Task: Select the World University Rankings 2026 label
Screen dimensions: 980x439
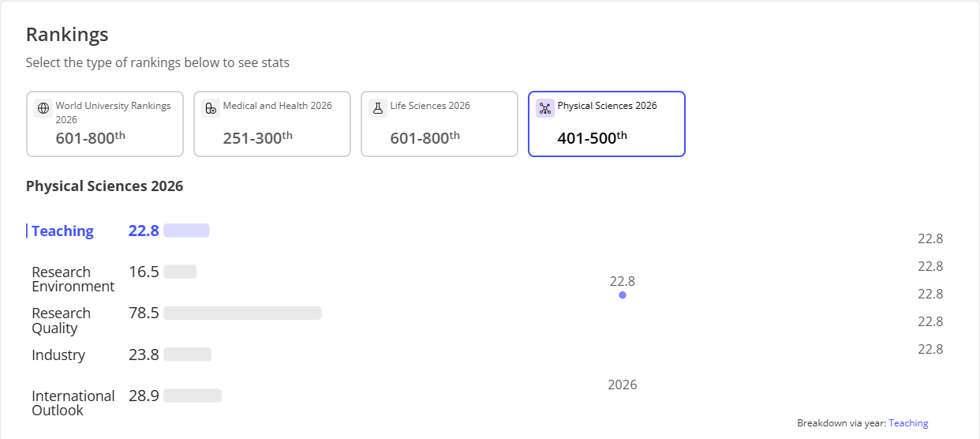Action: click(x=113, y=112)
